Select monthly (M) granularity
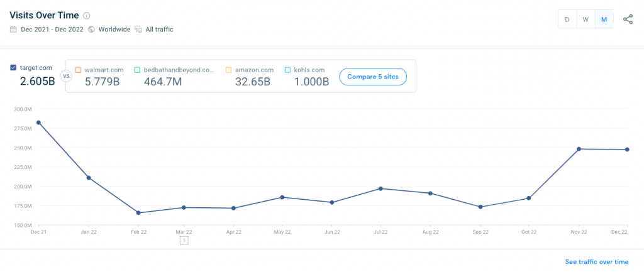Image resolution: width=644 pixels, height=272 pixels. click(x=604, y=19)
